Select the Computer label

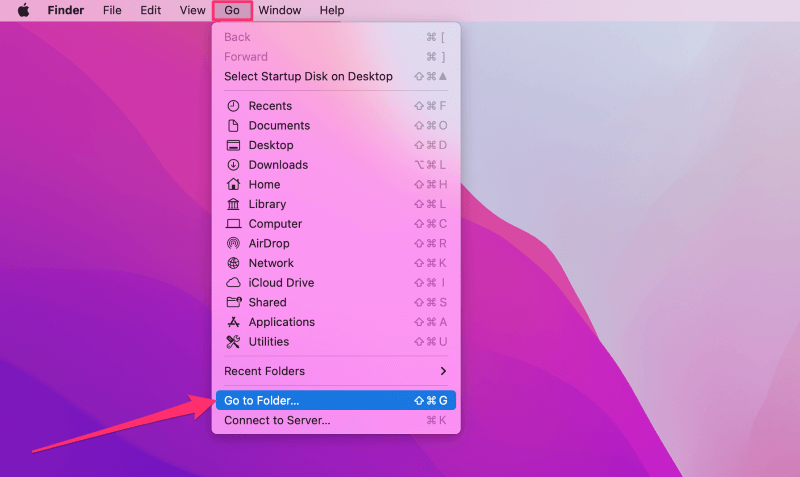[x=275, y=224]
